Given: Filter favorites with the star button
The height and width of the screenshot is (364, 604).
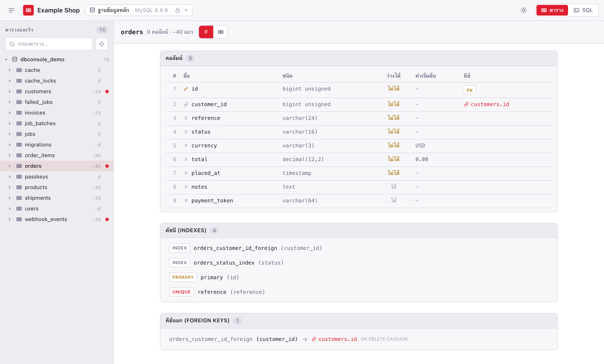Looking at the screenshot, I should pos(102,44).
